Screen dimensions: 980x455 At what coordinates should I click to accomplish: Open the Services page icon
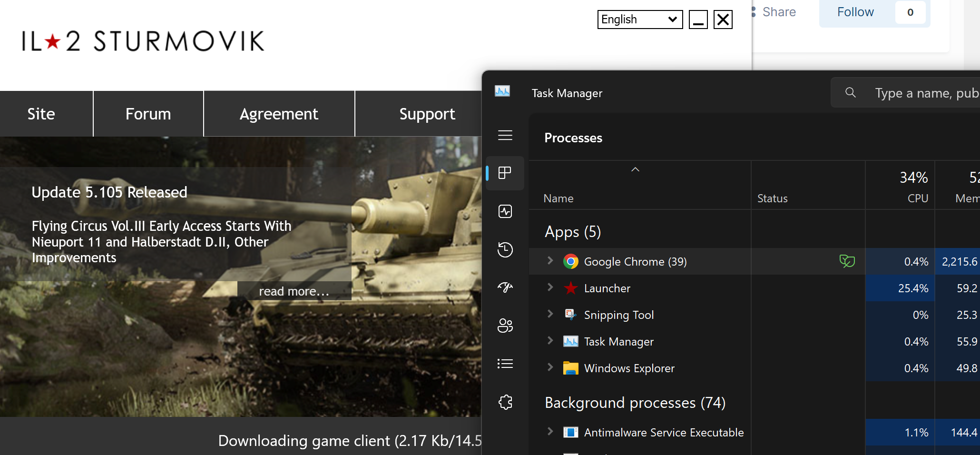click(x=505, y=402)
